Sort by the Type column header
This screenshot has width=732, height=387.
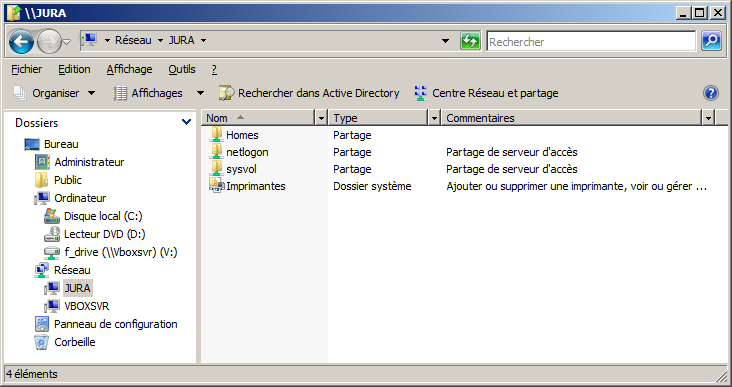(x=378, y=118)
